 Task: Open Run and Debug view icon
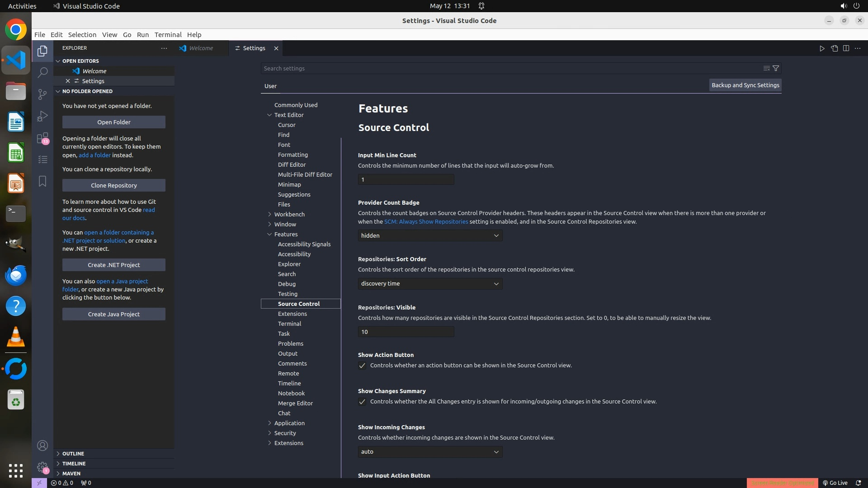(42, 116)
